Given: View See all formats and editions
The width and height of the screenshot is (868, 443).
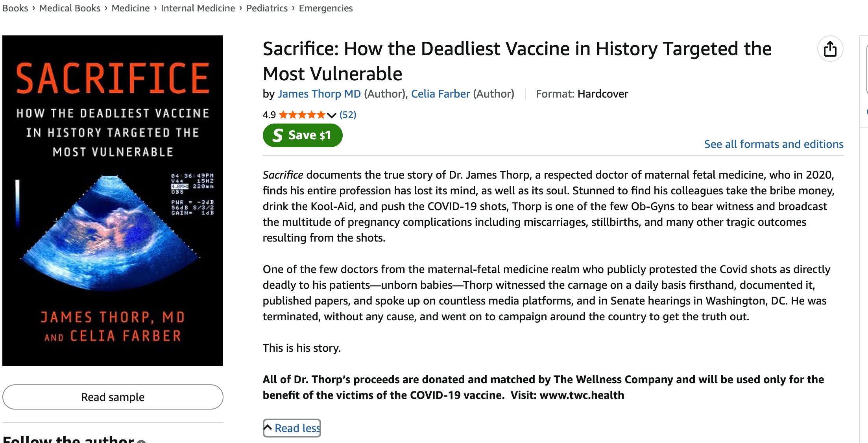Looking at the screenshot, I should [774, 144].
